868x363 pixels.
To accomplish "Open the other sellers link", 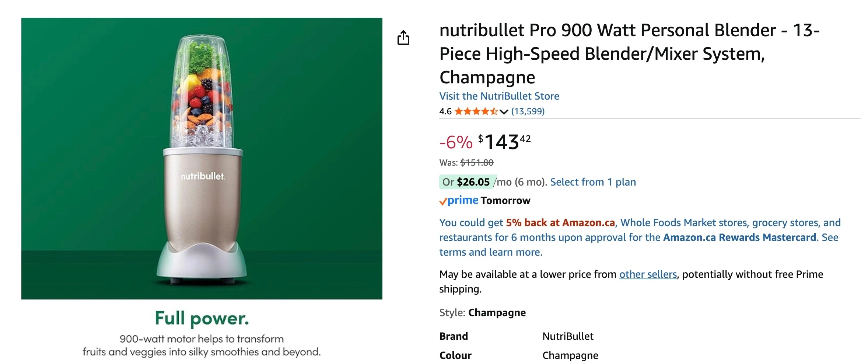I will (x=648, y=274).
